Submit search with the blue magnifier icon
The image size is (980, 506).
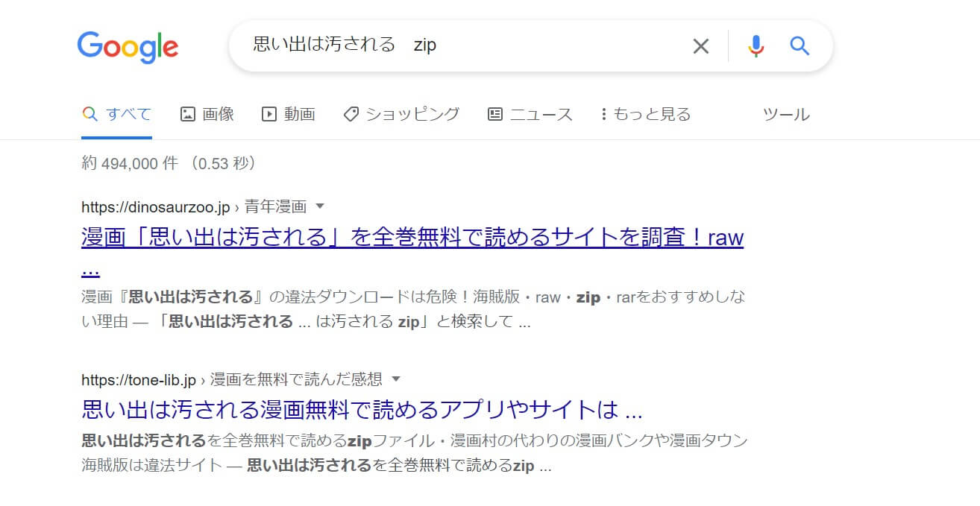(x=800, y=46)
